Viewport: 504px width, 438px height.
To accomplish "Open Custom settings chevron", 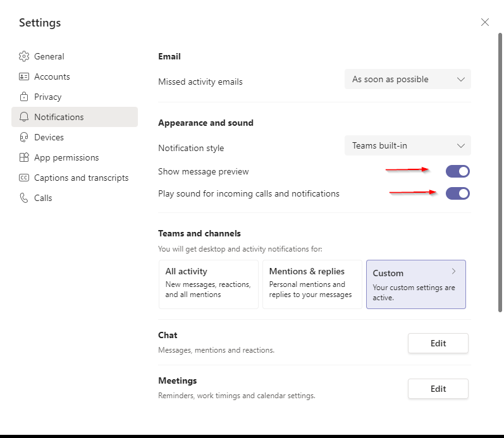I will pos(453,271).
